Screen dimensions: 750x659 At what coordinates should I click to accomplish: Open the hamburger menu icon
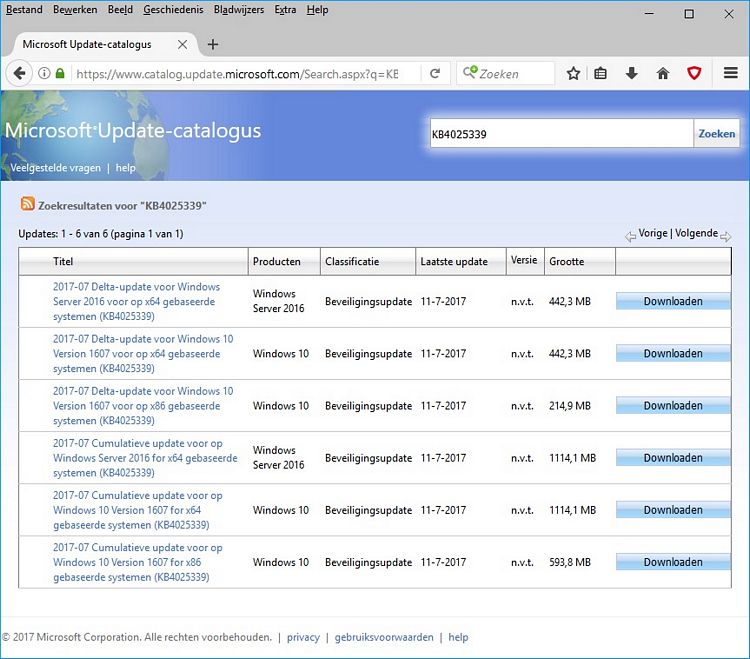pos(730,73)
